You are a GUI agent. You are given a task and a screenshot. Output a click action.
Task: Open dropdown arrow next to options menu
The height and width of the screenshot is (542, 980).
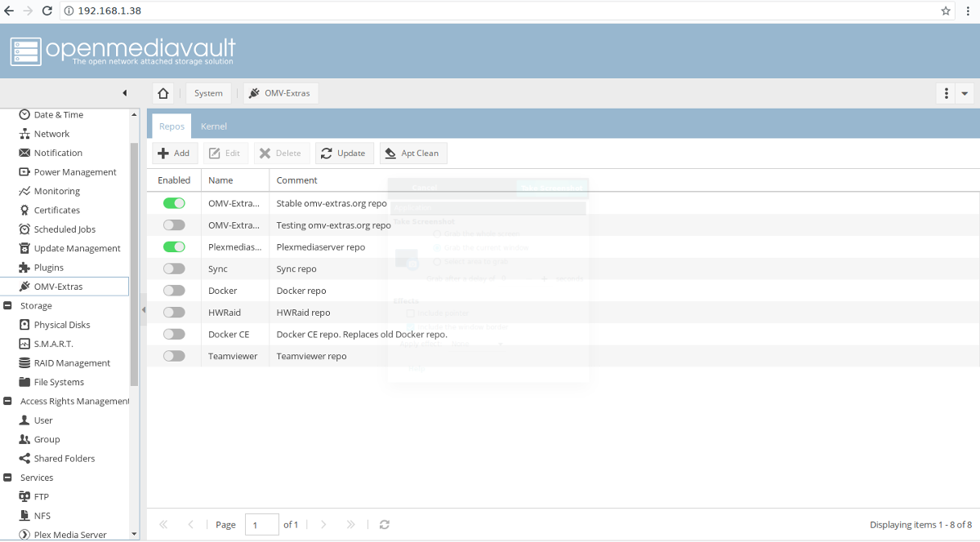[965, 93]
